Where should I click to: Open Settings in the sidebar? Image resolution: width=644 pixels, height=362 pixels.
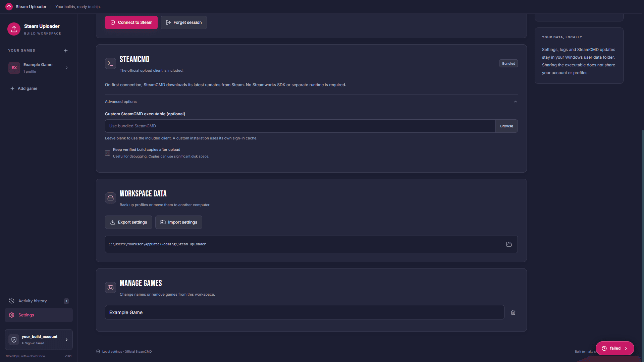39,315
